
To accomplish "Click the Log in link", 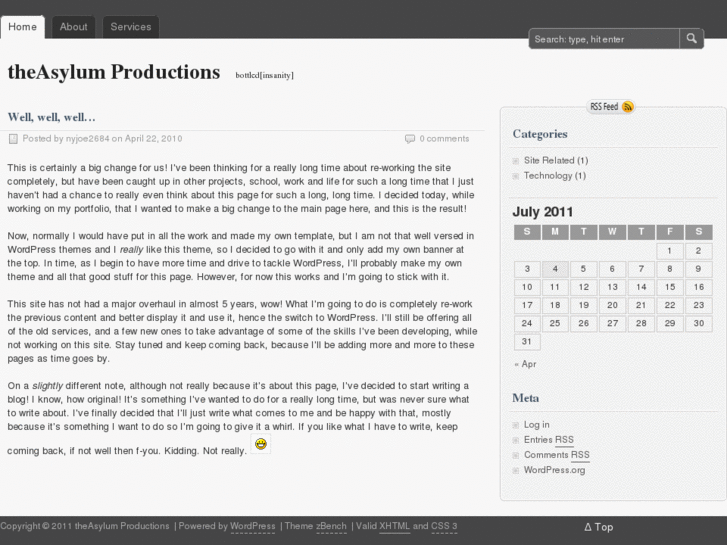I will point(537,425).
